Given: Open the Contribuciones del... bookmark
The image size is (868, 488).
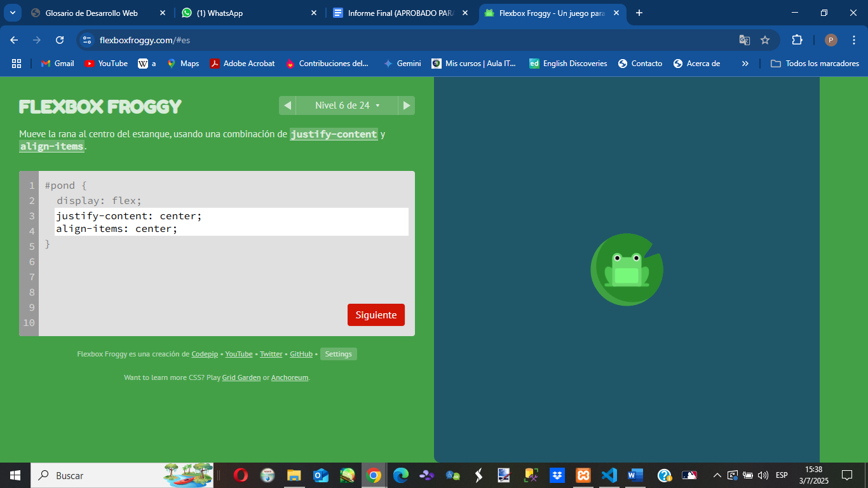Looking at the screenshot, I should tap(327, 64).
